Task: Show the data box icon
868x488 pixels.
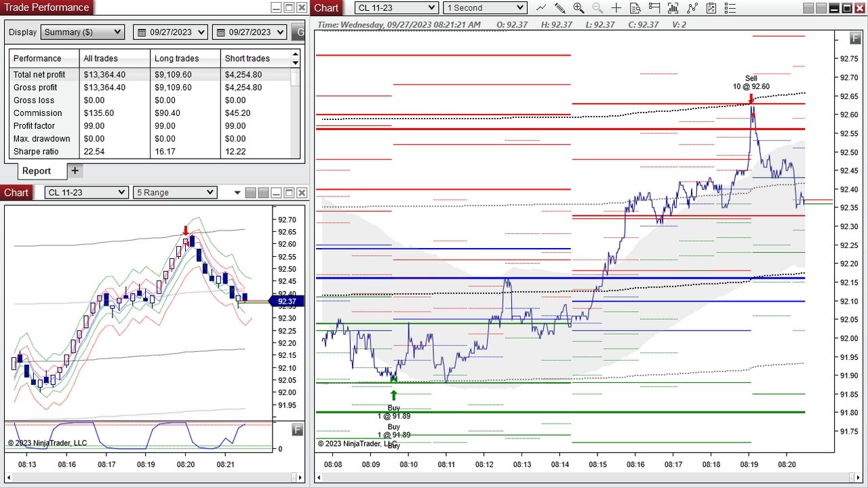Action: tap(635, 8)
